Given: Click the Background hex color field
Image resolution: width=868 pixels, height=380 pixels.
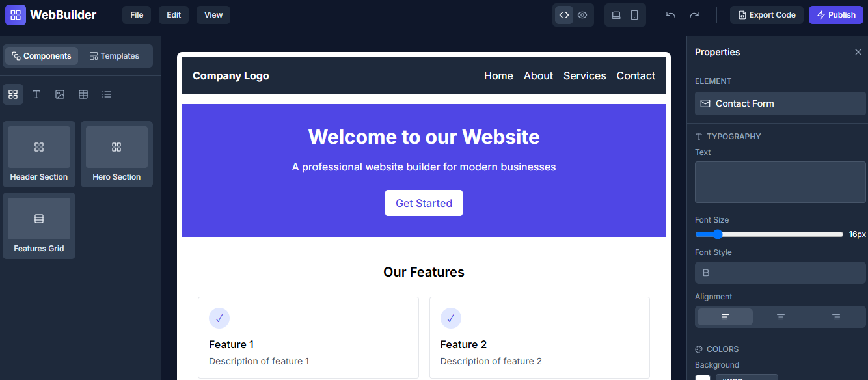Looking at the screenshot, I should click(x=747, y=377).
